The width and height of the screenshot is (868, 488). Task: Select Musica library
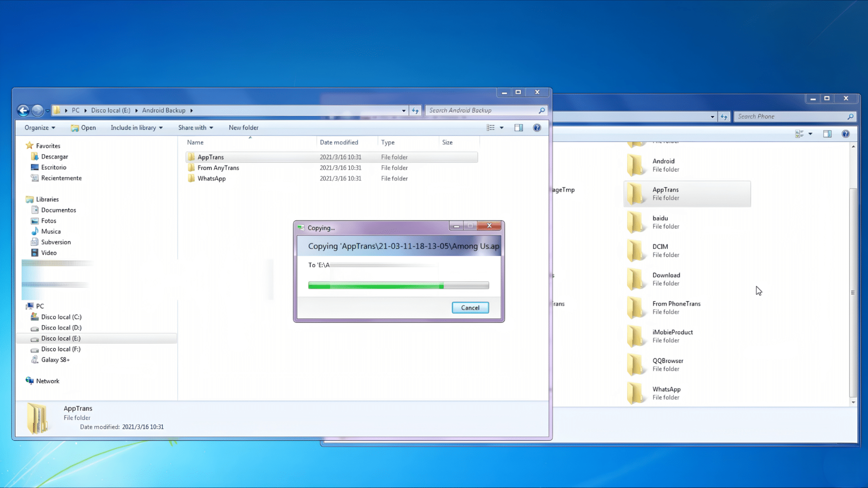pyautogui.click(x=51, y=231)
